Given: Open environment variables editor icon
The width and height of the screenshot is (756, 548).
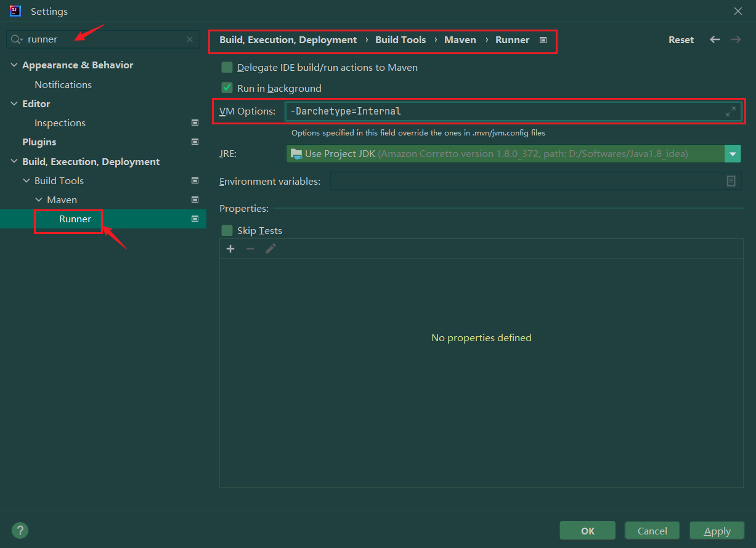Looking at the screenshot, I should click(731, 181).
